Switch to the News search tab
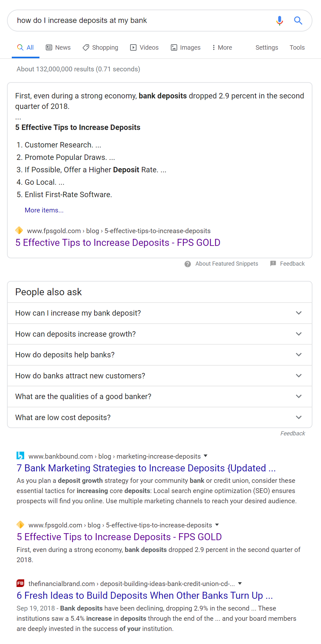 point(58,47)
